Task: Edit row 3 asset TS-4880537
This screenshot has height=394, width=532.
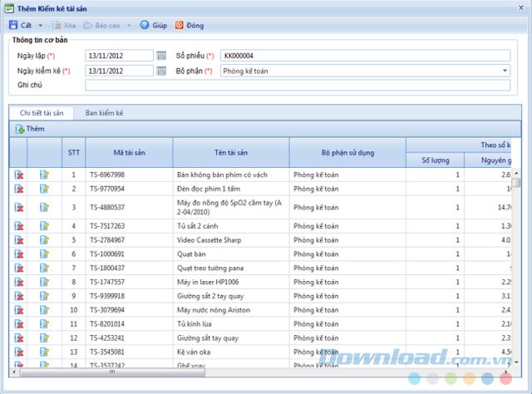Action: click(45, 207)
